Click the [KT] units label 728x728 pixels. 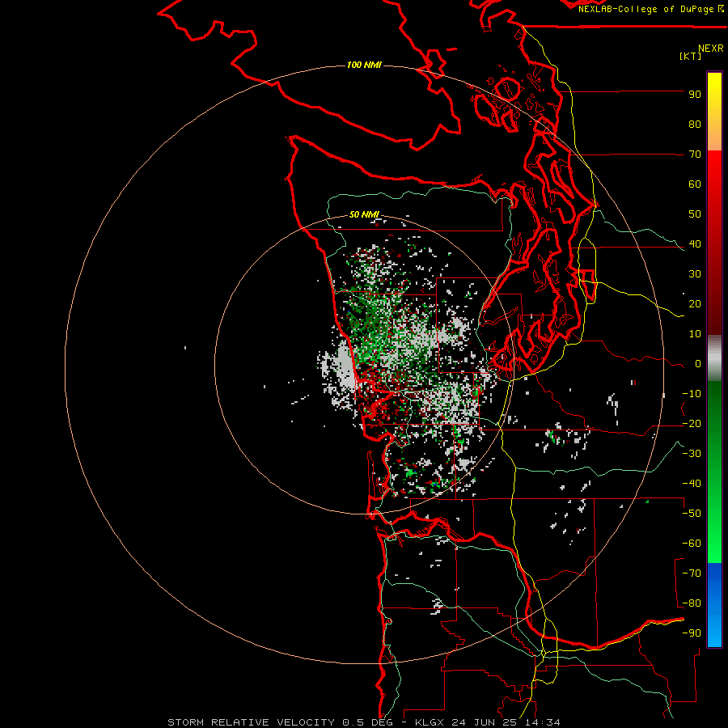pyautogui.click(x=691, y=56)
